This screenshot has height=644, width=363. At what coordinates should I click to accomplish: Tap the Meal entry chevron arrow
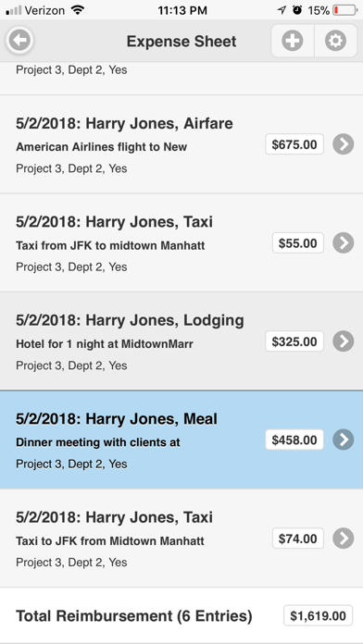point(344,440)
